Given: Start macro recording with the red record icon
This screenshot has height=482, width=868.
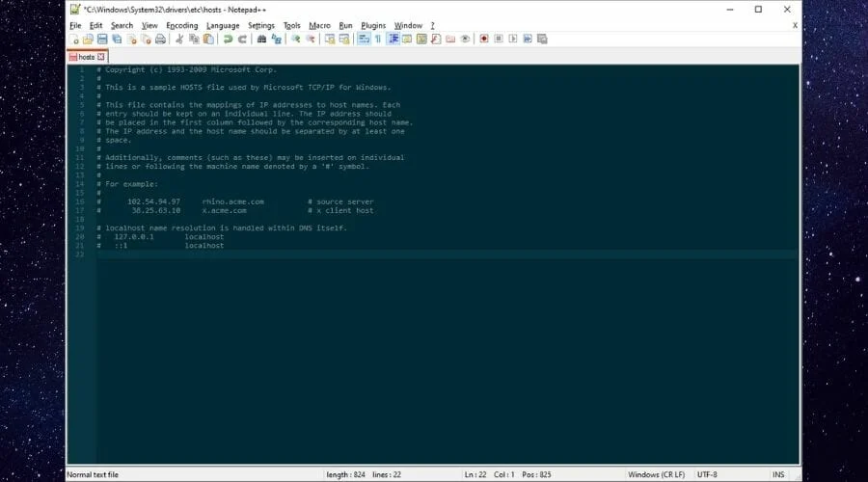Looking at the screenshot, I should 484,40.
